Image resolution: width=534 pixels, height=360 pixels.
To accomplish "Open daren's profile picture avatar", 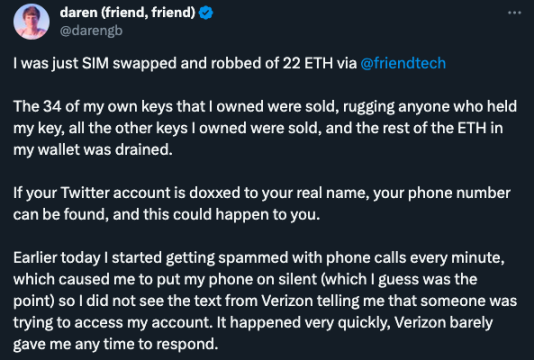I will tap(31, 21).
